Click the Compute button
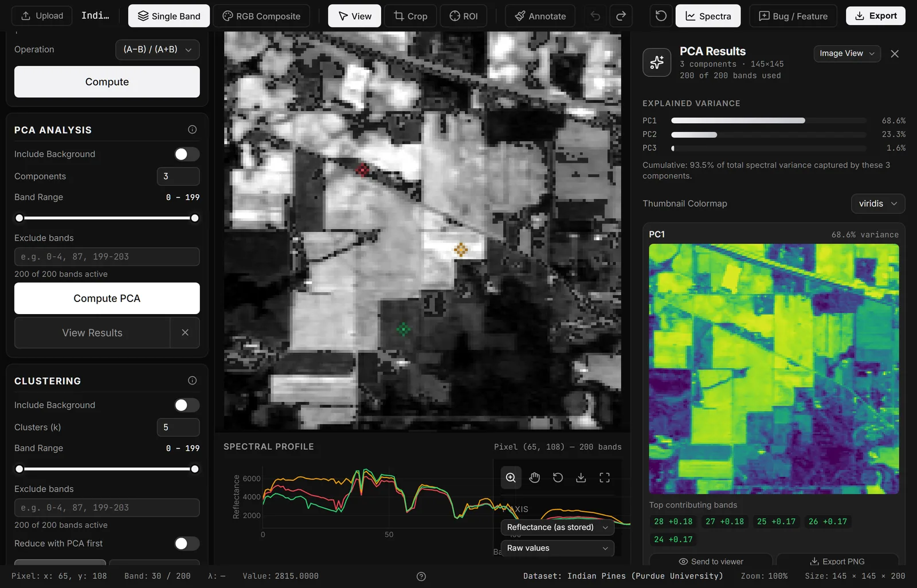The height and width of the screenshot is (588, 917). click(x=107, y=82)
